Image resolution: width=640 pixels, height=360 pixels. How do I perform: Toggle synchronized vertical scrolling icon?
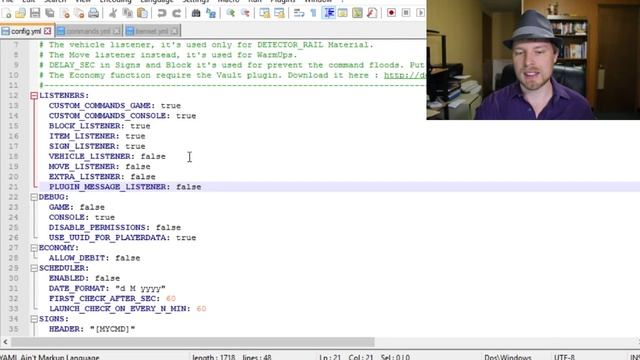click(x=264, y=13)
